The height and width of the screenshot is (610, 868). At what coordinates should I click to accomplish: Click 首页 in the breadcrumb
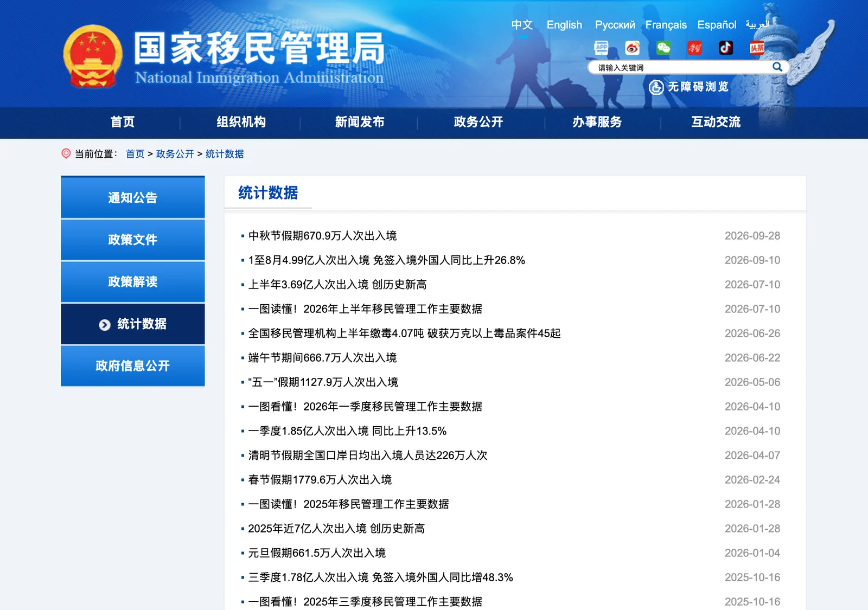pos(135,154)
